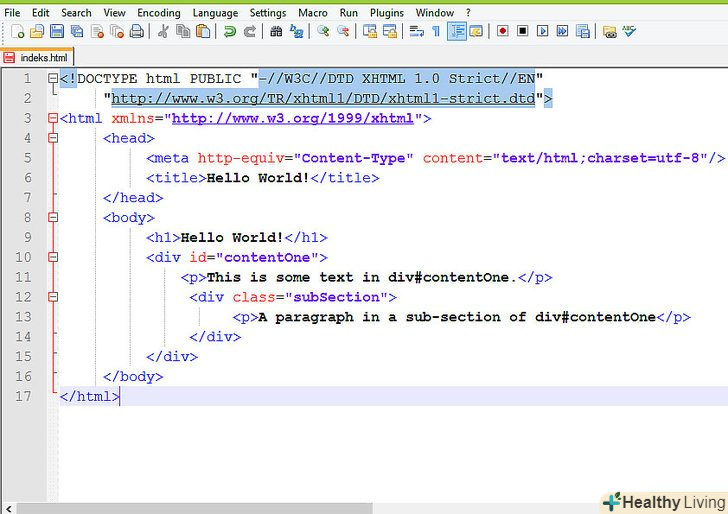Collapse the body tag fold on line 8
728x514 pixels.
(x=53, y=217)
